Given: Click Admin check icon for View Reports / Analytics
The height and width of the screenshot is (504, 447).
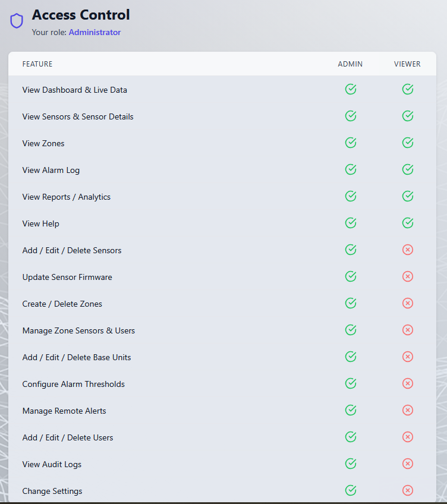Looking at the screenshot, I should click(x=351, y=196).
